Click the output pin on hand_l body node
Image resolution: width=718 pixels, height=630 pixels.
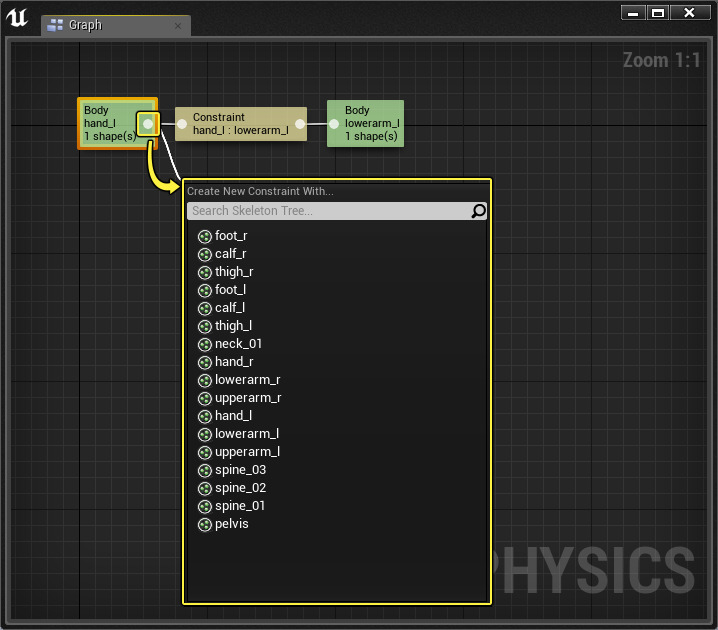tap(148, 124)
